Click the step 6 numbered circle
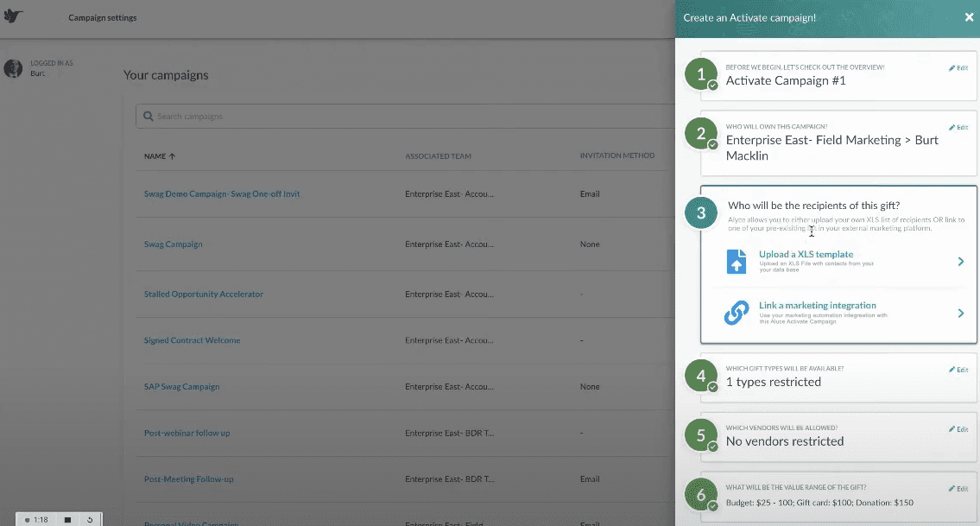The image size is (980, 526). pyautogui.click(x=700, y=495)
